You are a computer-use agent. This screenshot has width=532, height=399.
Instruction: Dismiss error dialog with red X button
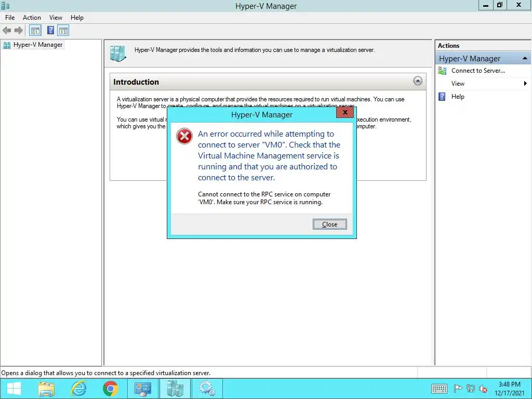pos(345,112)
